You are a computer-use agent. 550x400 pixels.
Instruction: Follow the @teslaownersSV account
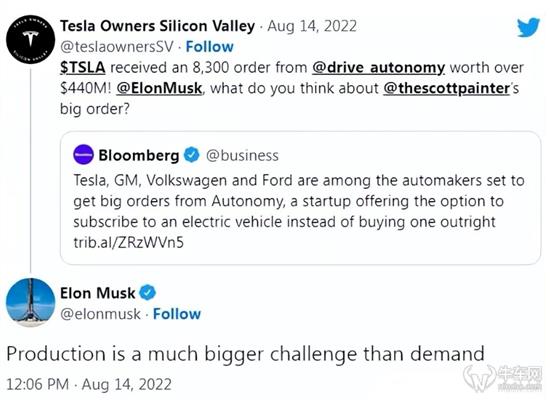tap(209, 47)
